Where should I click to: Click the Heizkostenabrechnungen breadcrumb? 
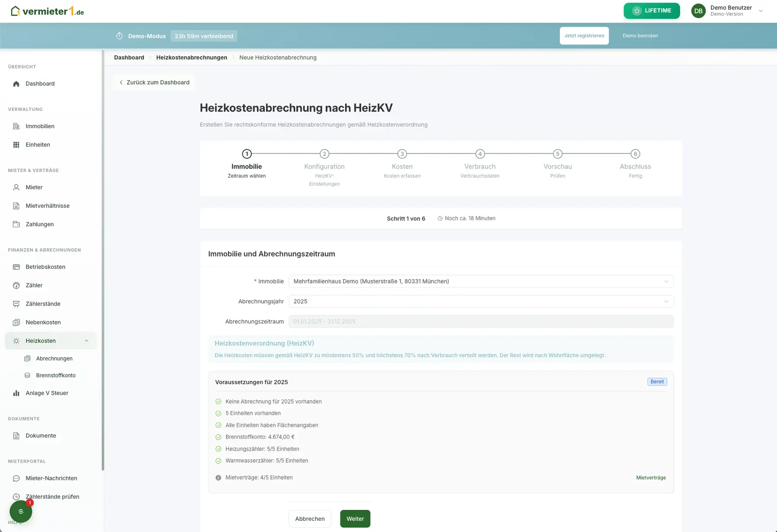click(192, 58)
